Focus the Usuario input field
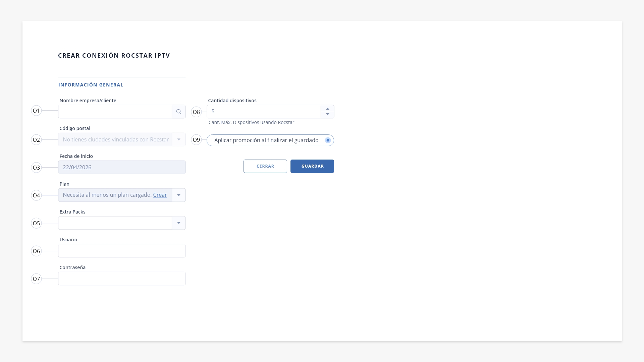Screen dimensions: 644x362 122,251
